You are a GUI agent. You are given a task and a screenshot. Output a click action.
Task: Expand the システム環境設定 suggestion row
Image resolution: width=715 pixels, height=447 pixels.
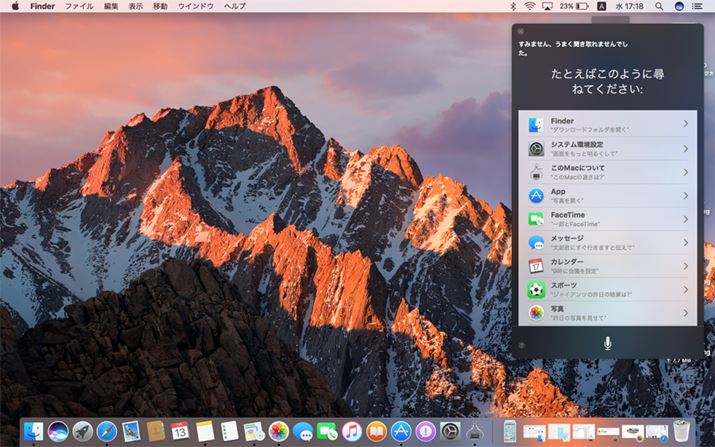(685, 148)
